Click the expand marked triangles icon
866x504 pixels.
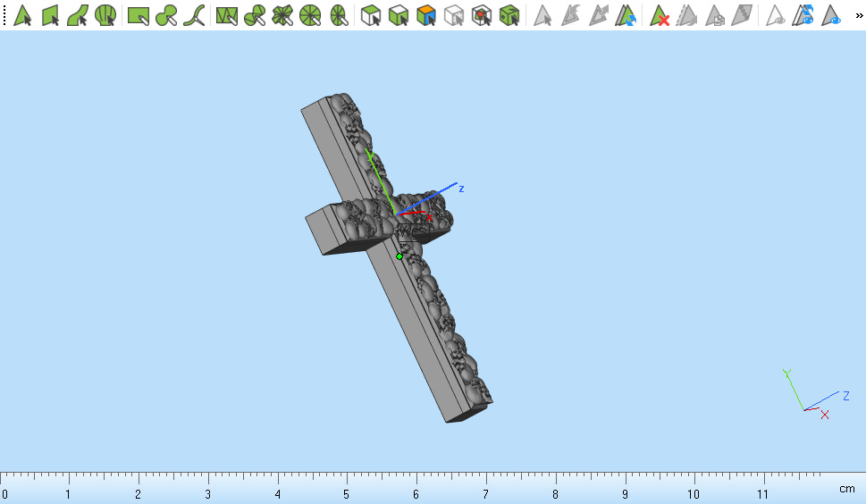point(598,15)
